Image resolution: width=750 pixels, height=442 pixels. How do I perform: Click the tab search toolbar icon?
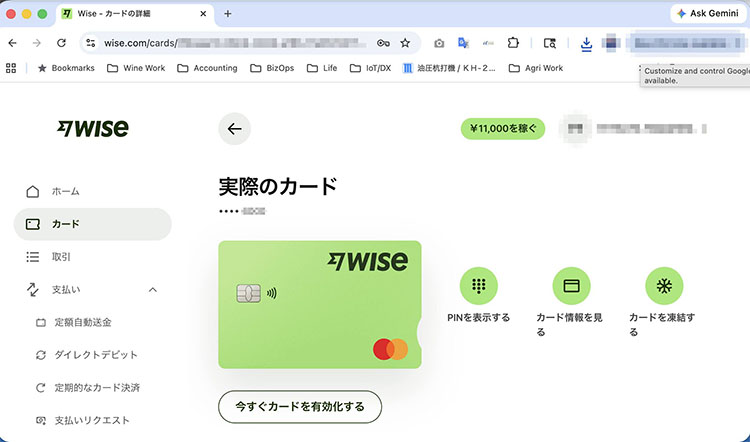click(550, 43)
